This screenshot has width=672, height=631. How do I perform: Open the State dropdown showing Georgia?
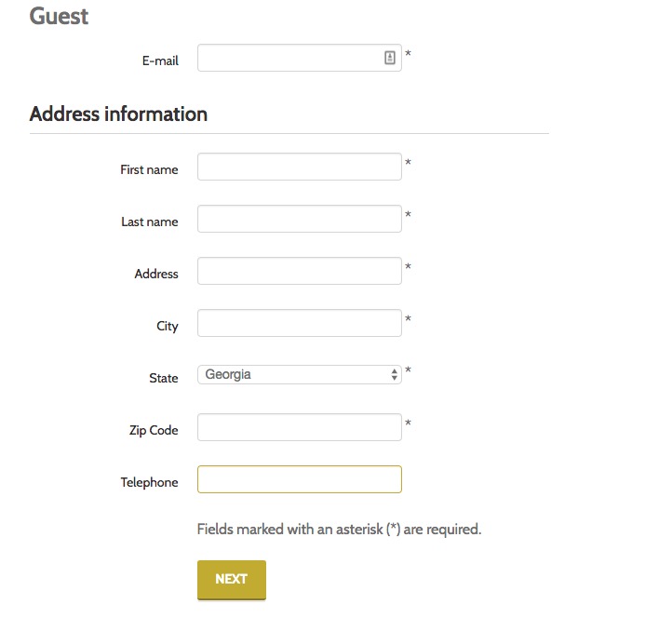pyautogui.click(x=299, y=375)
